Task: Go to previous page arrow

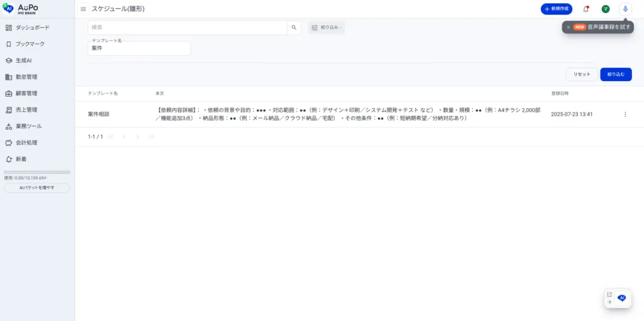Action: 124,137
